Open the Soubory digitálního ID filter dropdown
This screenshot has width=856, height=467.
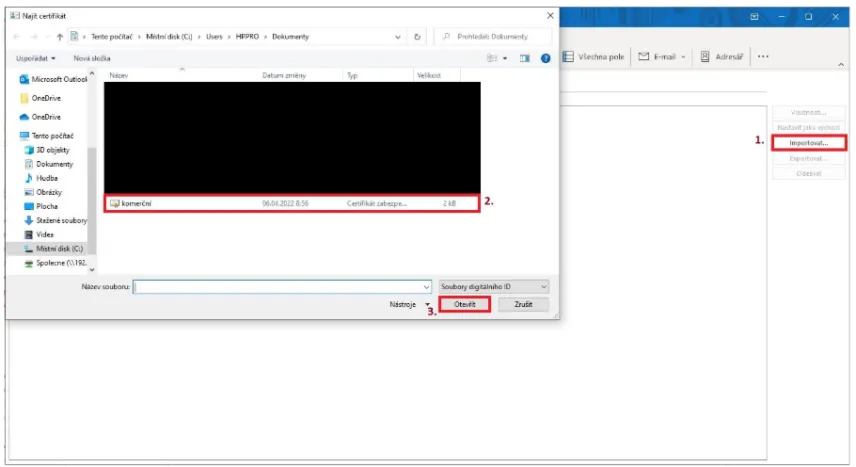click(494, 287)
